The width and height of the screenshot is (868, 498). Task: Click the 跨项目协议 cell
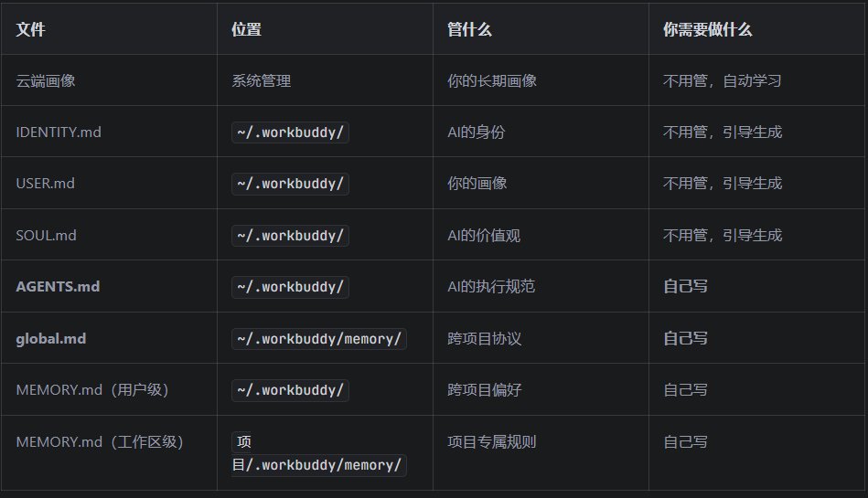tap(485, 339)
